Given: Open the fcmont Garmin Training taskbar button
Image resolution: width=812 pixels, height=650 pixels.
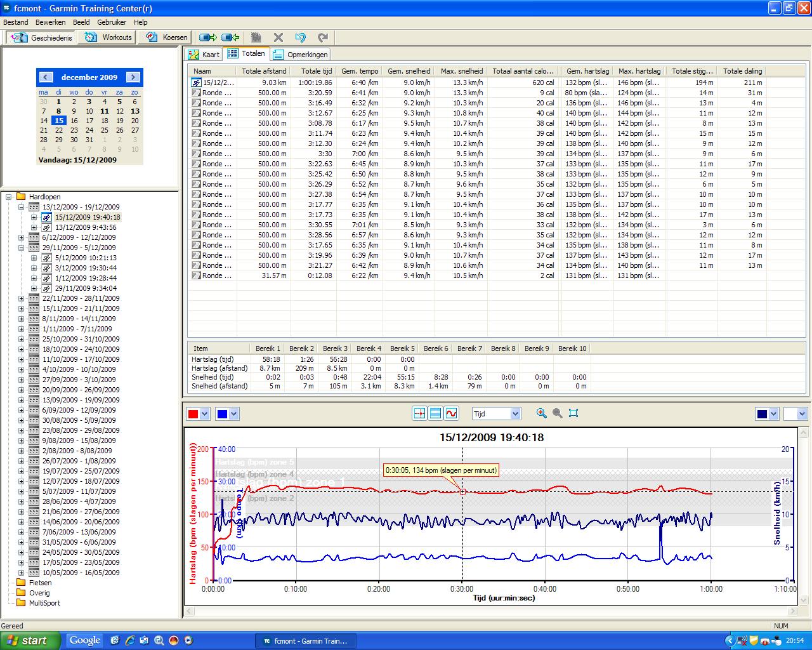Looking at the screenshot, I should click(x=305, y=640).
